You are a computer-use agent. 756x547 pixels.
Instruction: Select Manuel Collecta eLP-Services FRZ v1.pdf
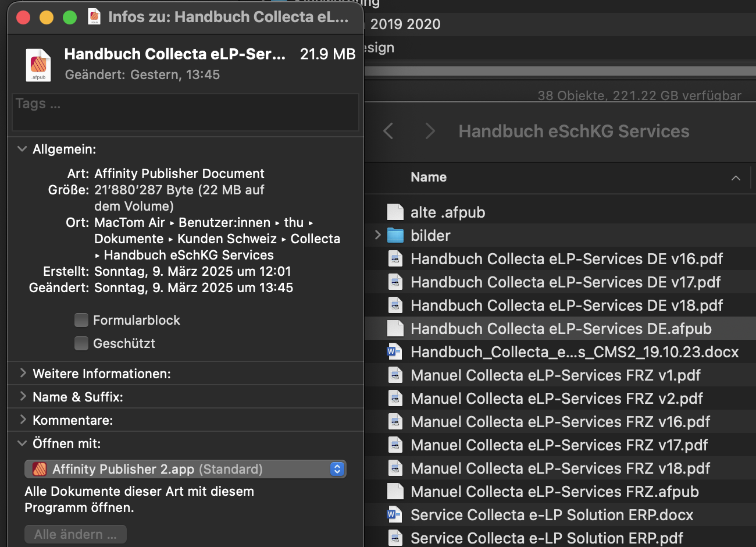tap(555, 375)
